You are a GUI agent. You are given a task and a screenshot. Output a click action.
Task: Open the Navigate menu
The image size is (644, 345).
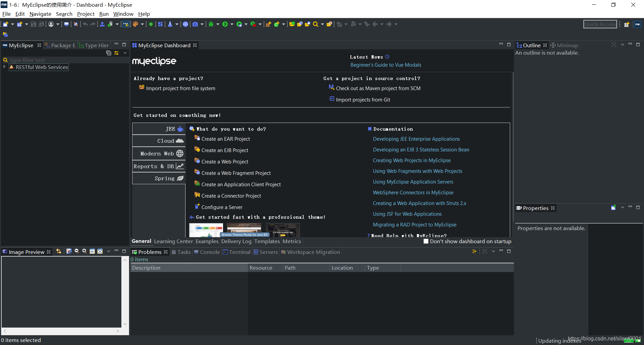(x=40, y=14)
